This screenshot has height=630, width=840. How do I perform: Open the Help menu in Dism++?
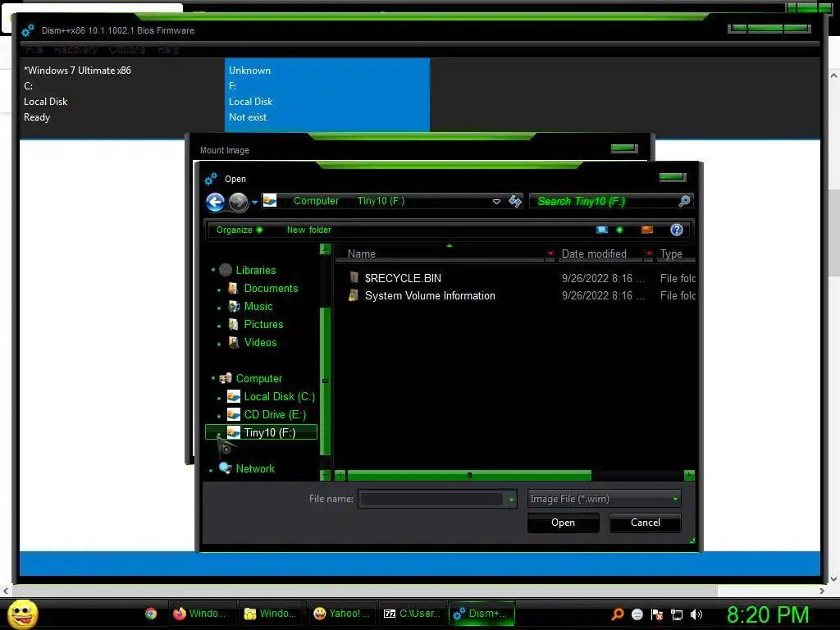click(167, 49)
